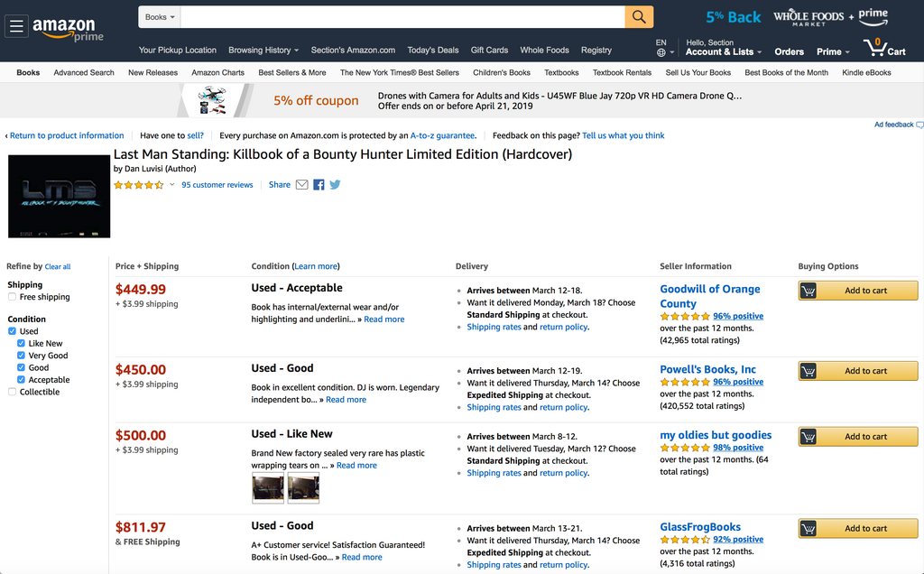Open second Like New offer photo
This screenshot has height=574, width=924.
coord(303,488)
